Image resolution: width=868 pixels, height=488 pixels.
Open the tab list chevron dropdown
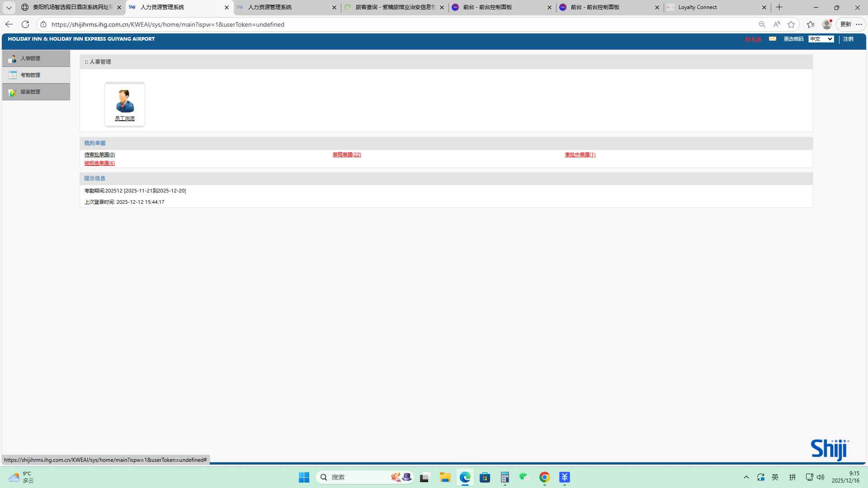point(9,8)
